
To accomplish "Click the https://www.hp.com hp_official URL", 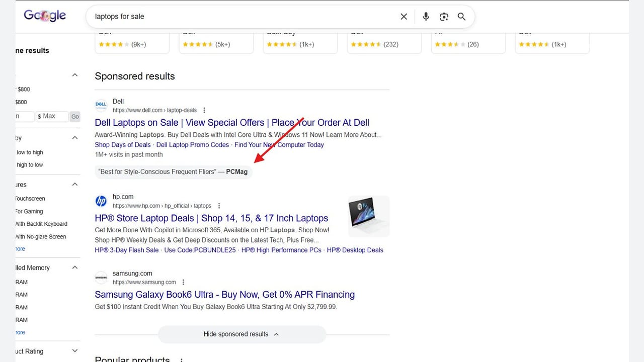I will (x=162, y=206).
